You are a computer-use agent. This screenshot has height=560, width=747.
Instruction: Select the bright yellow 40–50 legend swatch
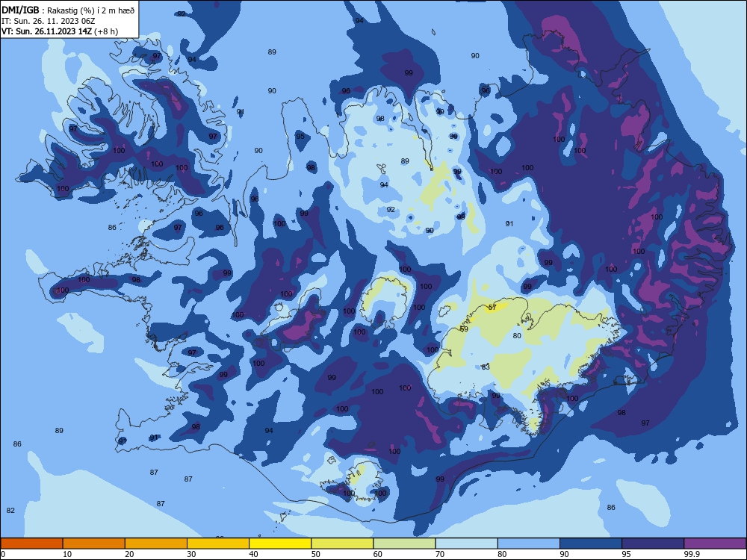[280, 544]
